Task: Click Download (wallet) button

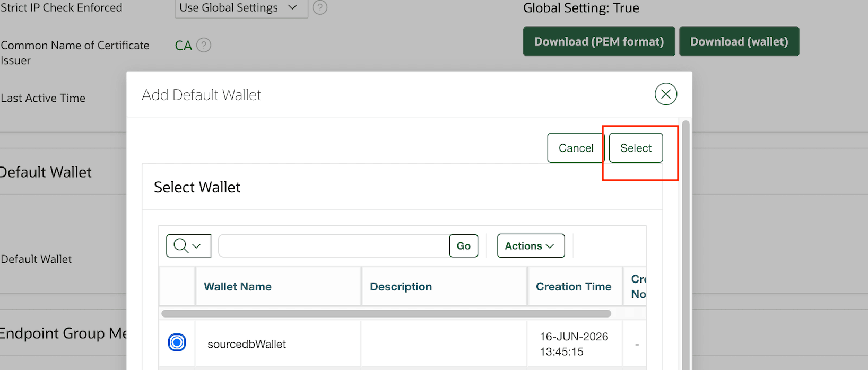Action: [x=739, y=41]
